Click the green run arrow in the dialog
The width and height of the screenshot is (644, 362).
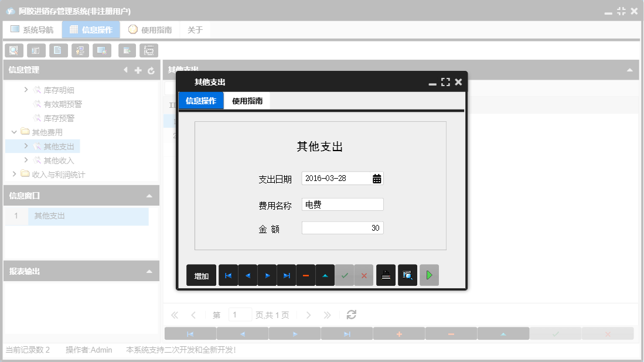click(x=429, y=275)
